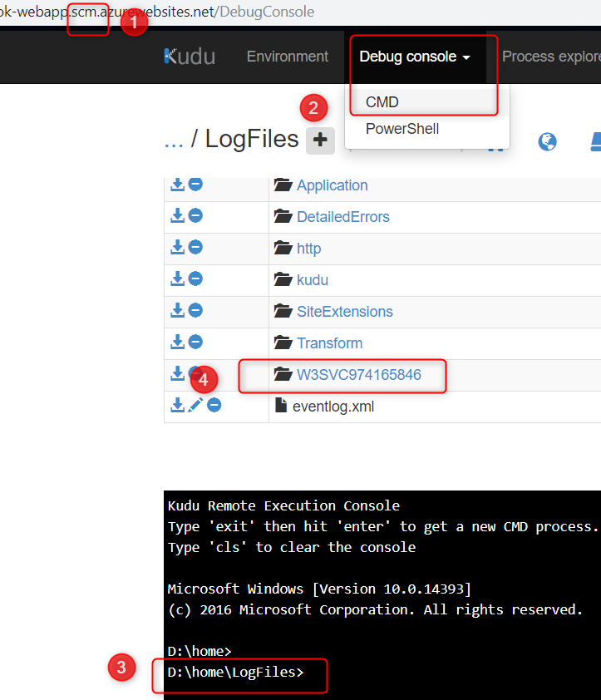
Task: Download the DetailedErrors folder
Action: pos(177,215)
